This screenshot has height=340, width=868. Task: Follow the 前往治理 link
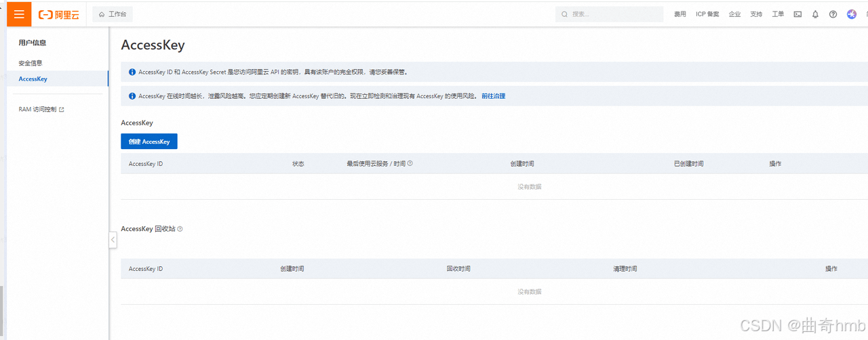coord(493,96)
